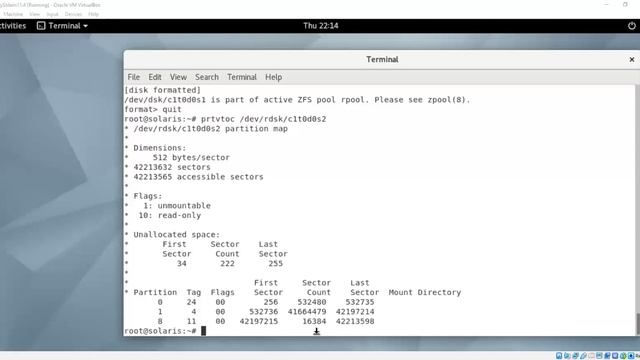
Task: Click the optical disc status icon
Action: point(567,356)
